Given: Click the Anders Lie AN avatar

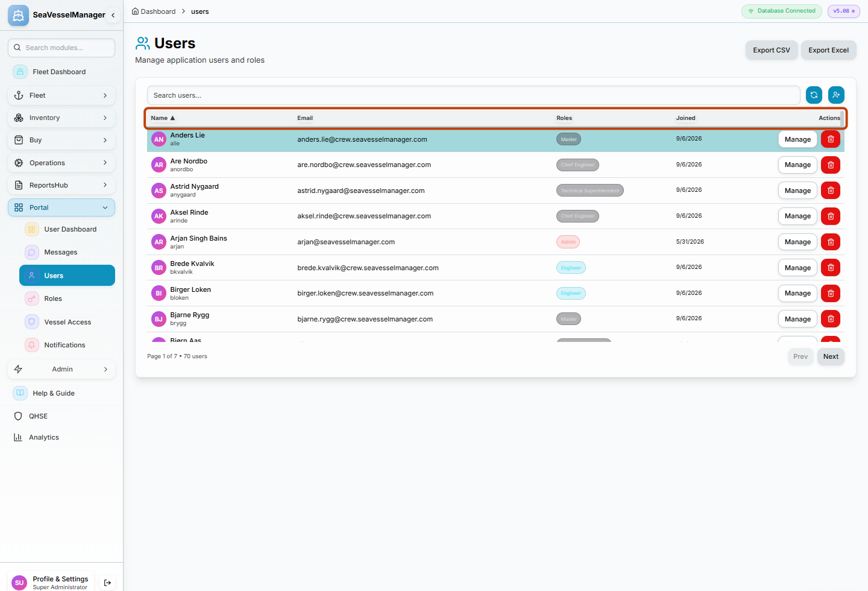Looking at the screenshot, I should click(159, 139).
